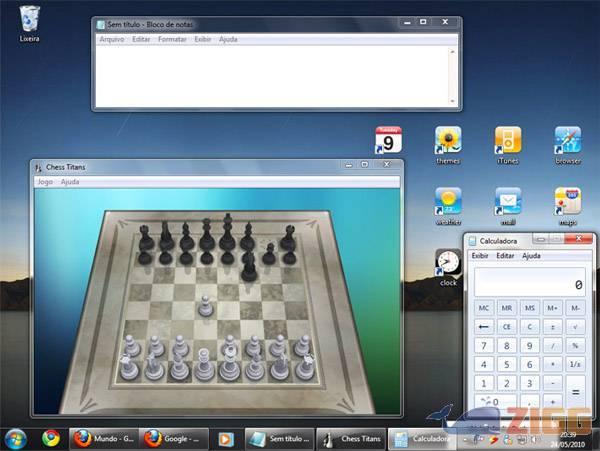Open Arquivo menu in Bloco de notas
This screenshot has width=600, height=451.
[x=111, y=39]
